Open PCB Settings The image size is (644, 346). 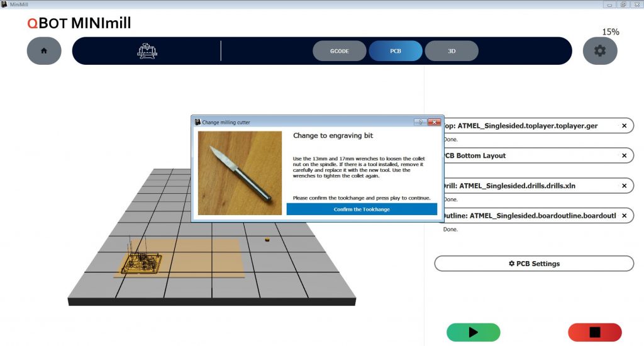(x=533, y=264)
